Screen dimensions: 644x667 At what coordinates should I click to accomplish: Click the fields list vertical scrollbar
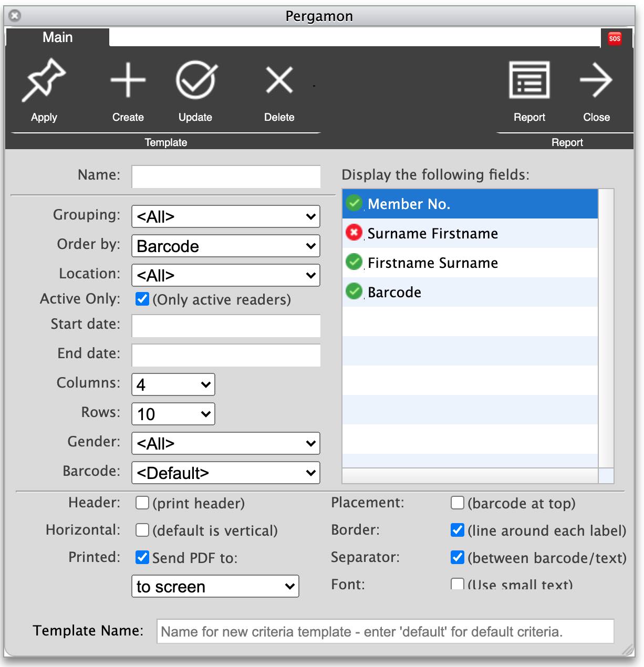point(606,328)
